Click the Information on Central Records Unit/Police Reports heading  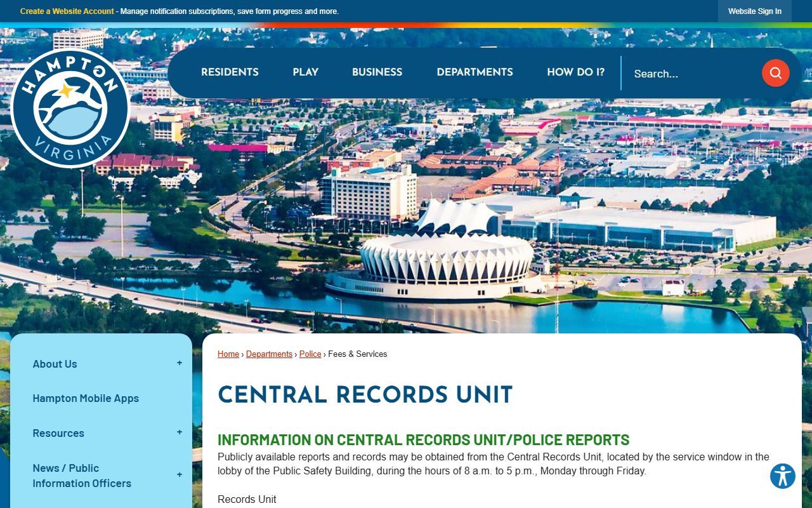(424, 439)
